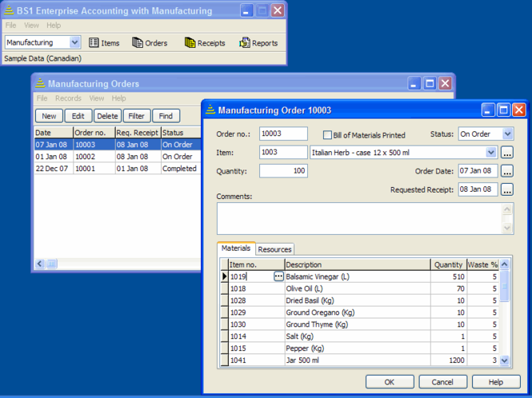
Task: Open Orders in the BS1 toolbar
Action: pos(150,42)
